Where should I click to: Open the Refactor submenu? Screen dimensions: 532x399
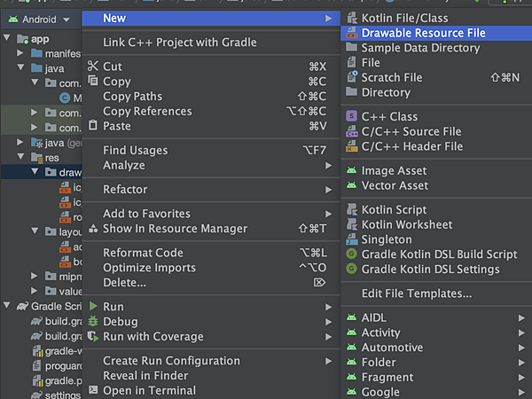point(211,190)
